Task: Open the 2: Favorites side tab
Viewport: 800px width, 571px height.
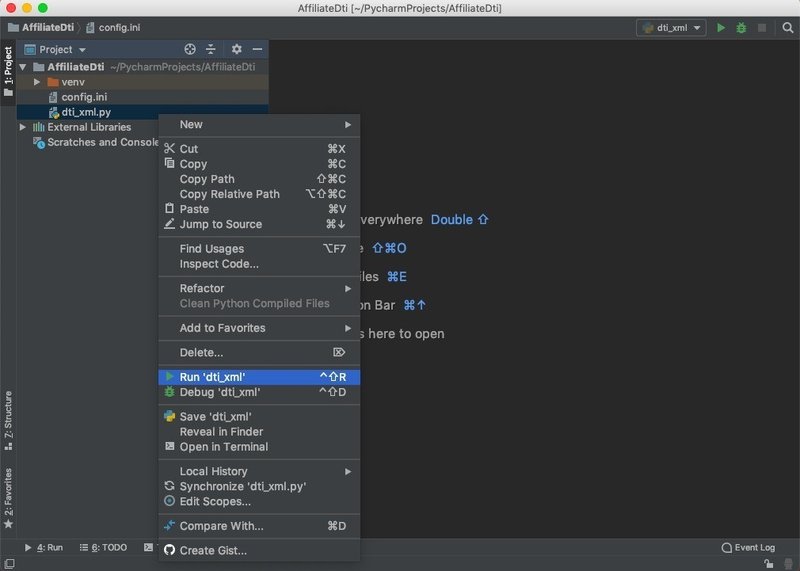Action: [8, 498]
